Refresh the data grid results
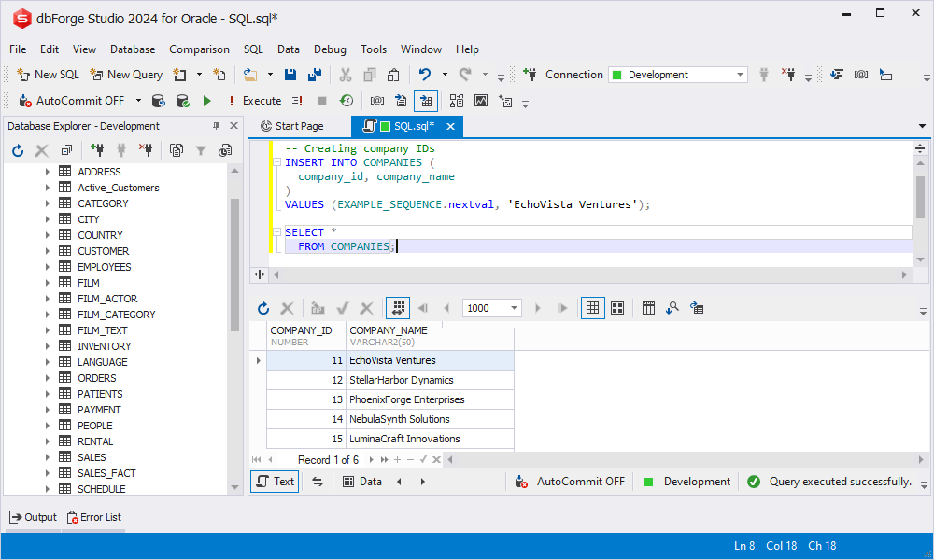Screen dimensions: 934x560 (x=263, y=308)
